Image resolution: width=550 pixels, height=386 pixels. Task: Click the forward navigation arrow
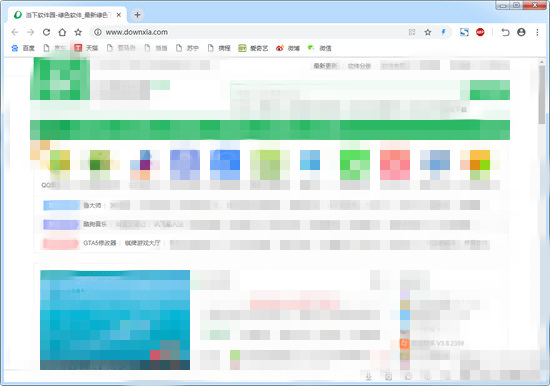coord(31,32)
